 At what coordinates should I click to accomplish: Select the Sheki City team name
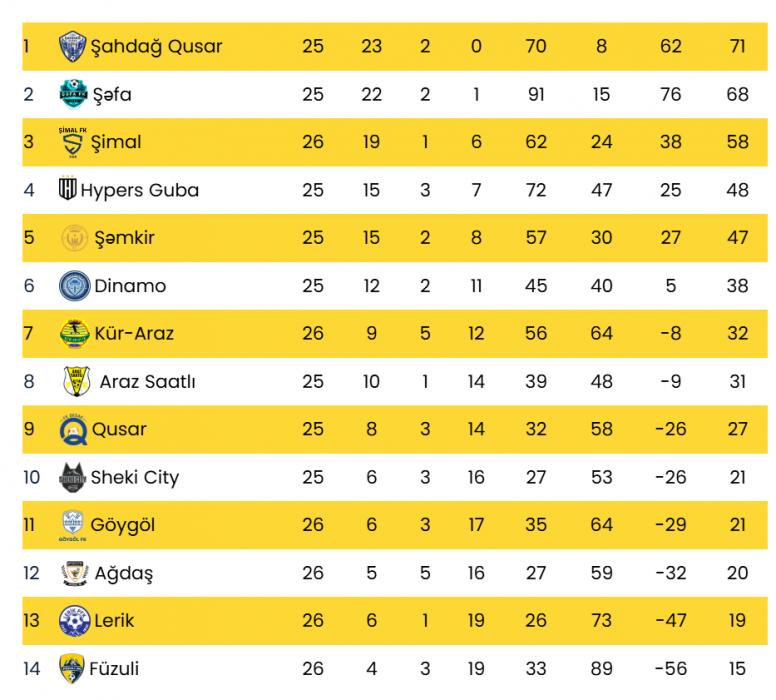click(135, 478)
